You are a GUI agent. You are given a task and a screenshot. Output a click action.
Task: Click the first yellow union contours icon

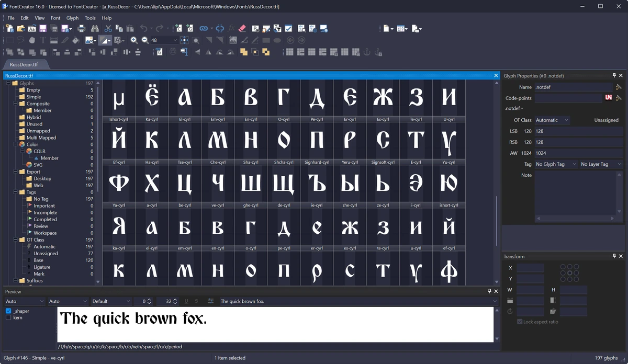click(x=243, y=52)
